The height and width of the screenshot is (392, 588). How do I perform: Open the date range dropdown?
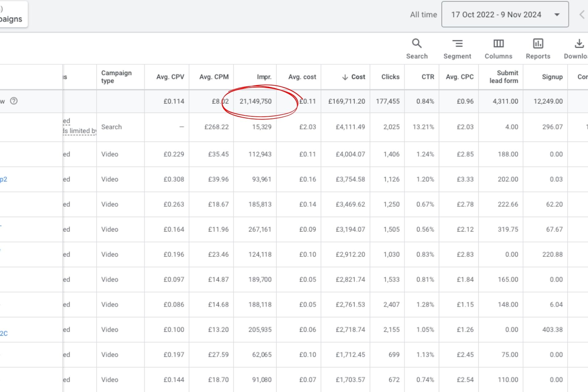tap(496, 14)
